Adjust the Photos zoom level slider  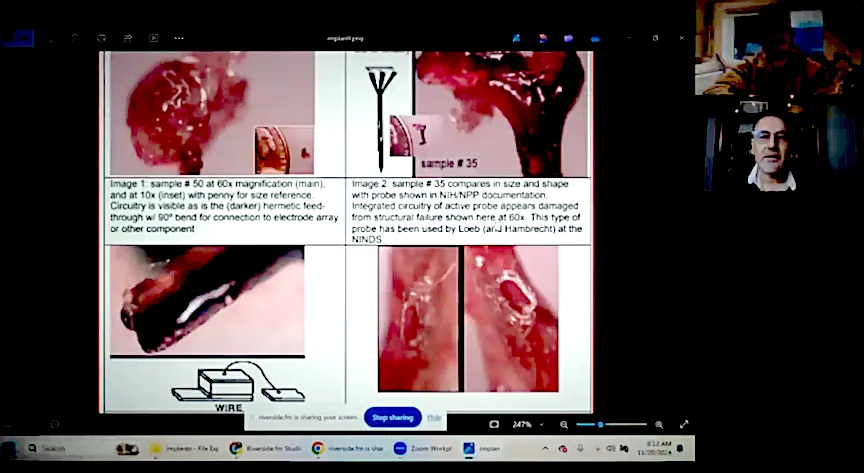click(x=611, y=424)
